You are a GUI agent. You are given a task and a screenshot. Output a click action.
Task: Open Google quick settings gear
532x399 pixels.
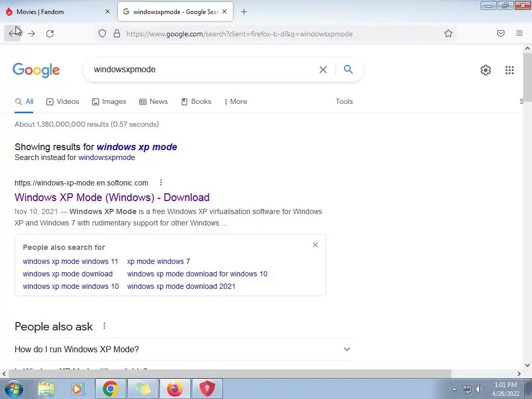pyautogui.click(x=486, y=70)
